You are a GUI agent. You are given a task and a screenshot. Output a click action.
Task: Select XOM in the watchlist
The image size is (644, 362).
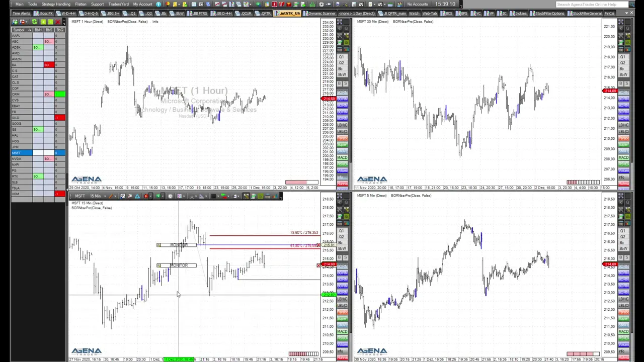[38, 194]
